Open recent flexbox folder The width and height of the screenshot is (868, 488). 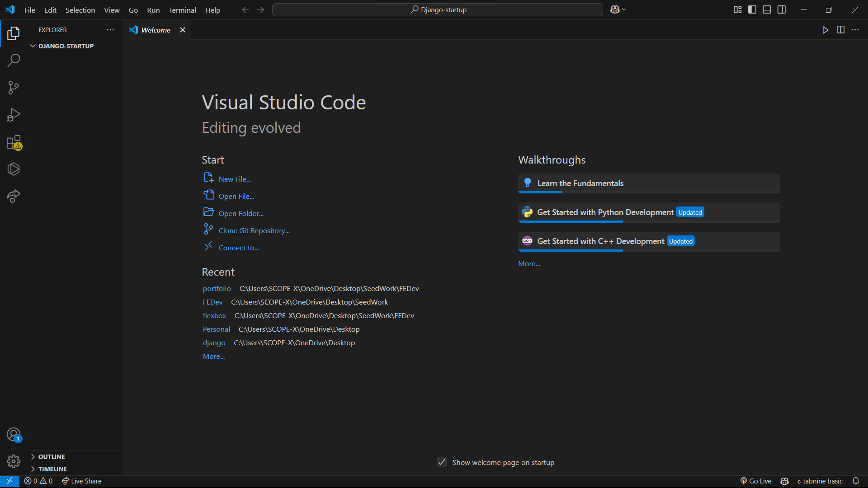coord(214,315)
